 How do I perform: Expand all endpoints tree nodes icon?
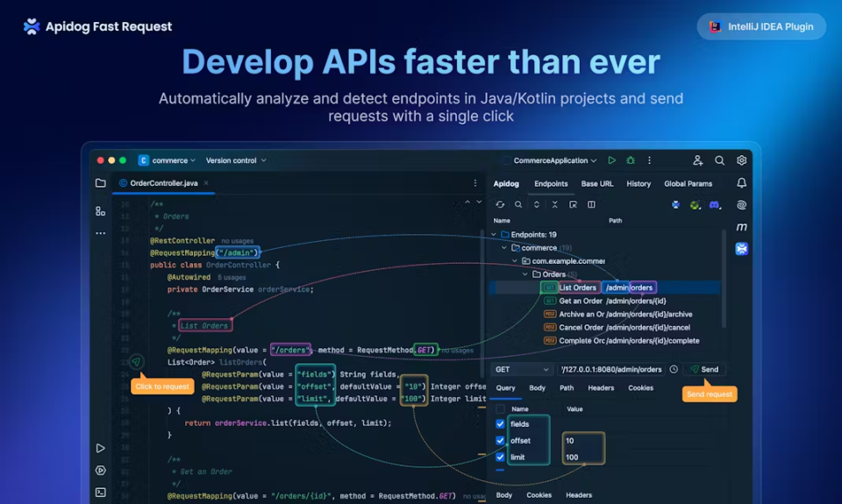click(537, 204)
